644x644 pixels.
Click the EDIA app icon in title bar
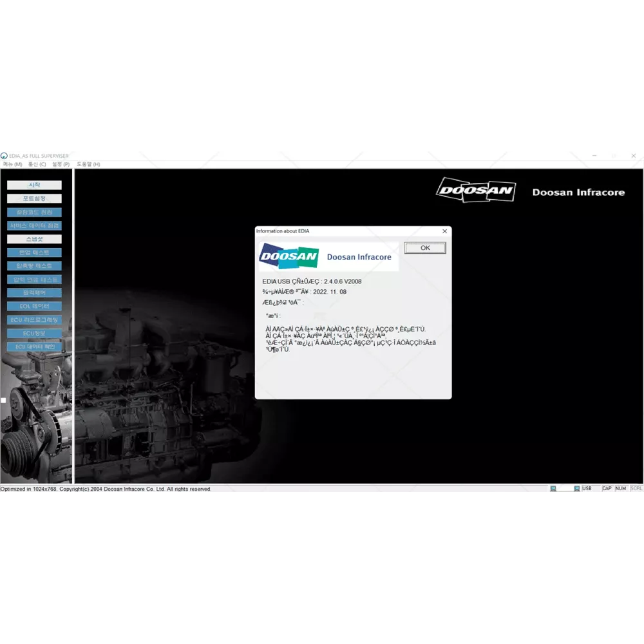[4, 156]
